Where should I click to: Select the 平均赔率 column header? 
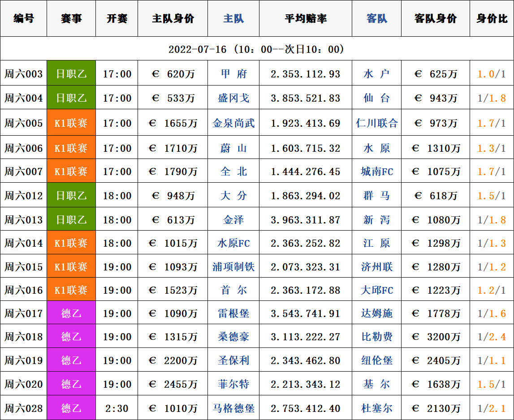[306, 19]
